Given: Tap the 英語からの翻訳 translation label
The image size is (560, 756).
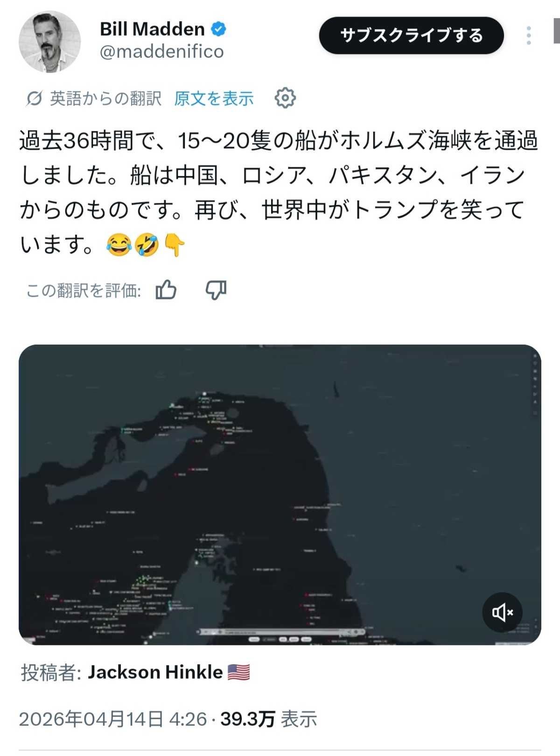Looking at the screenshot, I should [x=105, y=99].
